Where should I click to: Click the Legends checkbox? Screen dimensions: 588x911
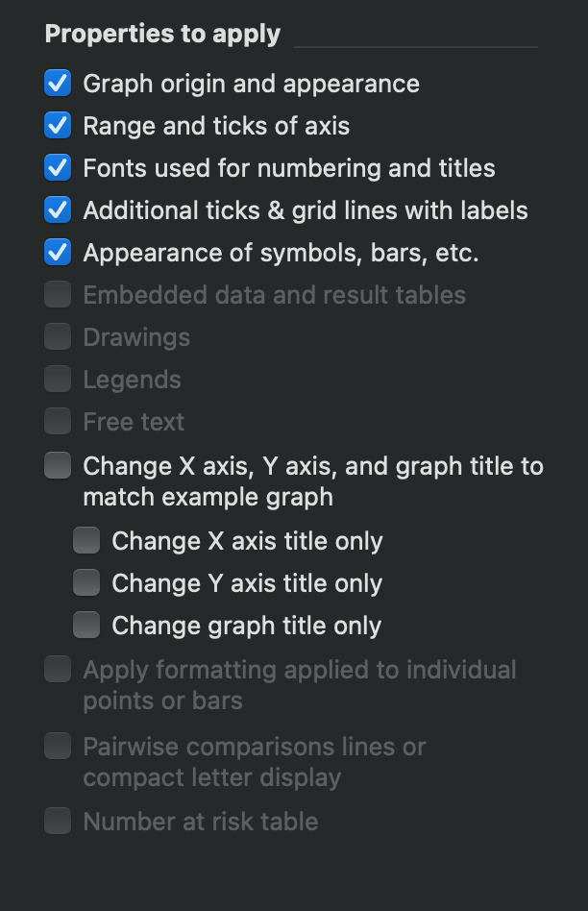coord(57,380)
